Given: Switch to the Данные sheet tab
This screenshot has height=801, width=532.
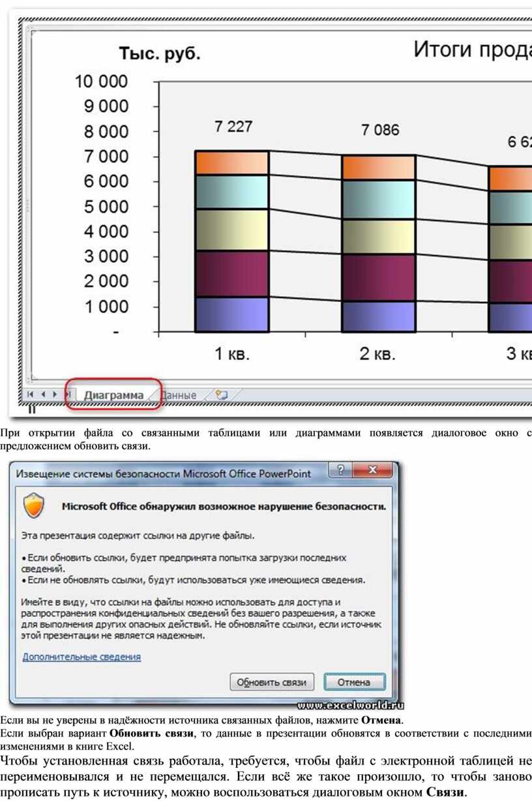Looking at the screenshot, I should (x=179, y=395).
